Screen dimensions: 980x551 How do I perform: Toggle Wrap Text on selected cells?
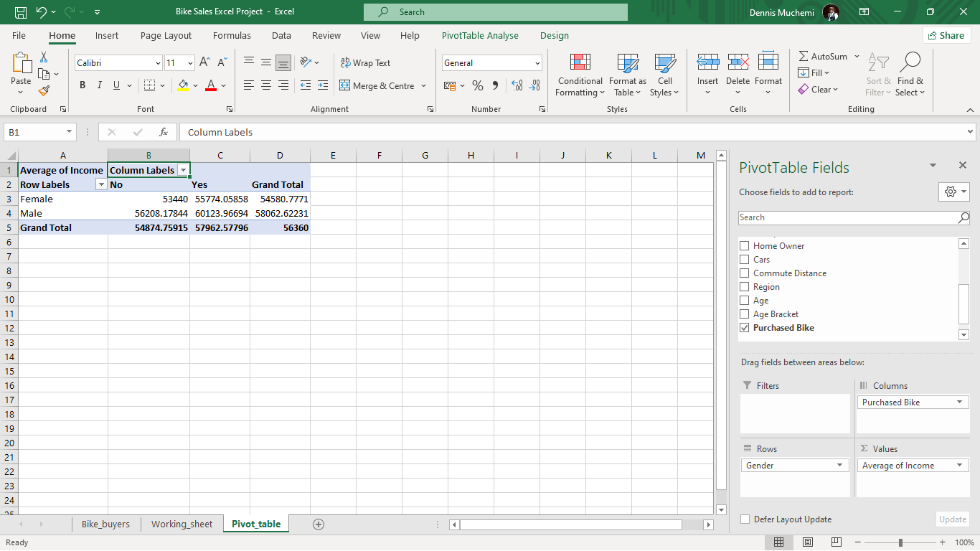coord(365,63)
